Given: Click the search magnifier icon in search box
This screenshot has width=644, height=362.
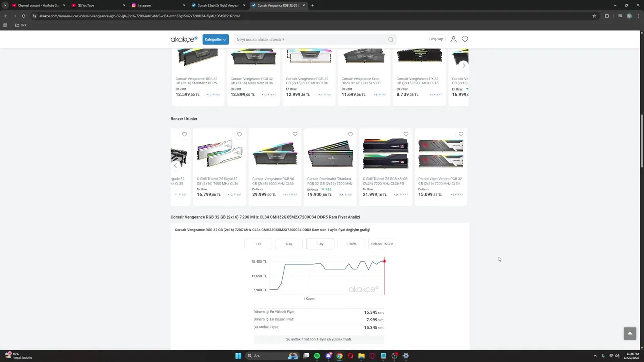Looking at the screenshot, I should click(x=391, y=40).
